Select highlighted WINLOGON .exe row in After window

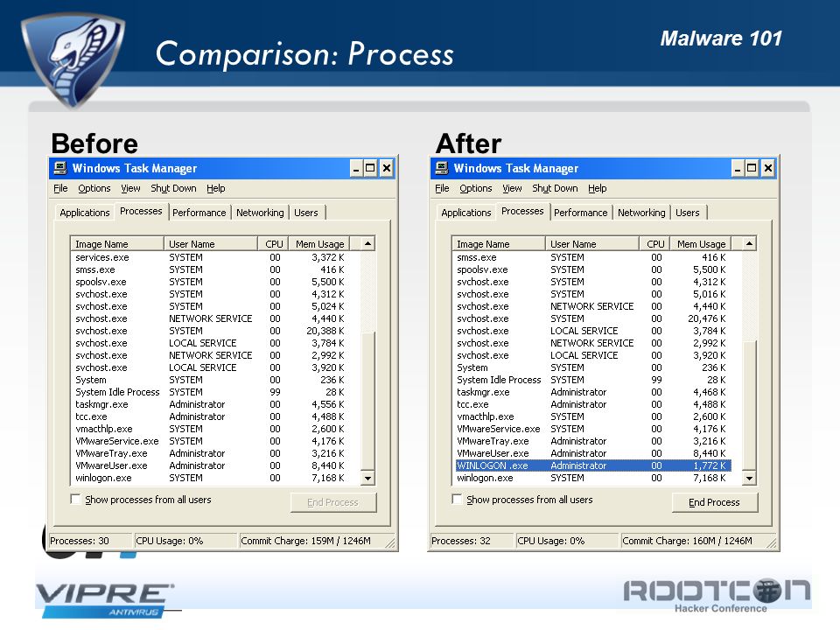[593, 465]
